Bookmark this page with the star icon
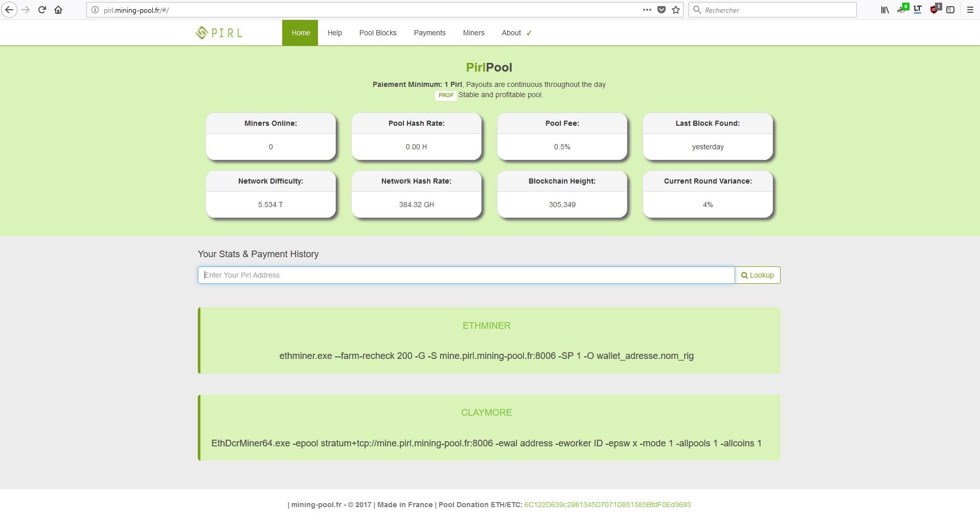The image size is (980, 521). [x=676, y=10]
